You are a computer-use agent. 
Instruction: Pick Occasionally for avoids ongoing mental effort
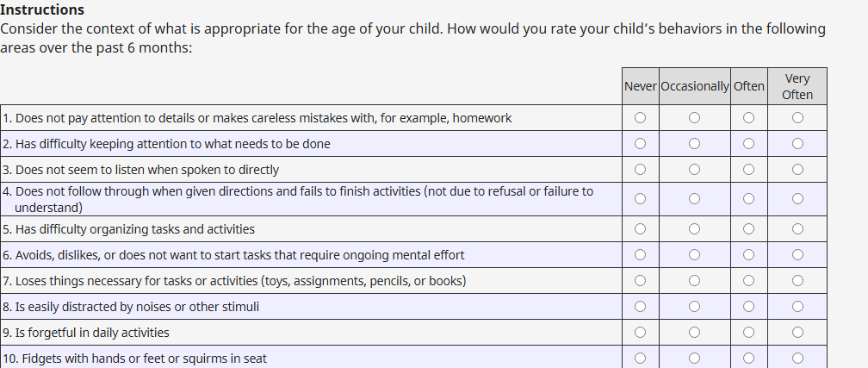click(x=694, y=255)
